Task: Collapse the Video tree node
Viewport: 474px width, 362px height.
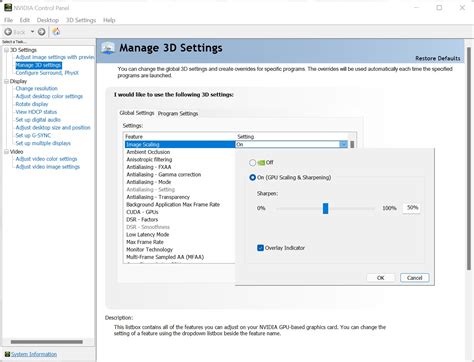Action: (6, 152)
